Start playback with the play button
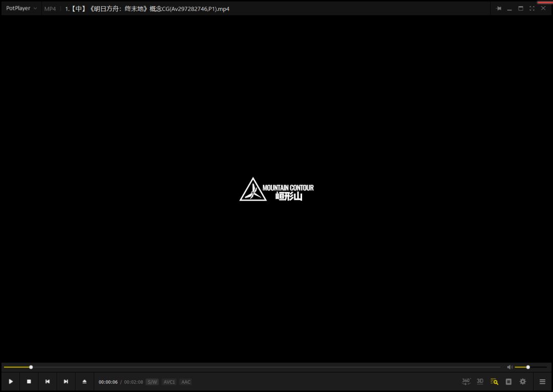The image size is (553, 392). point(11,381)
